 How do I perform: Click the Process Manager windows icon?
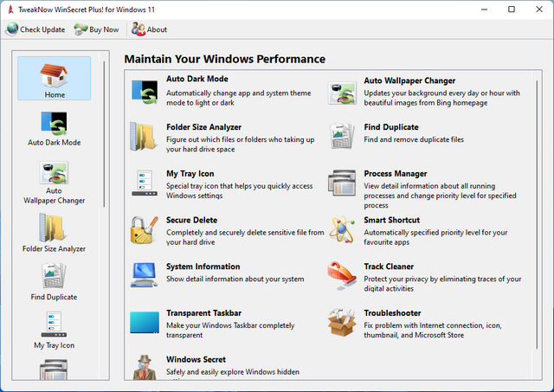click(x=341, y=183)
